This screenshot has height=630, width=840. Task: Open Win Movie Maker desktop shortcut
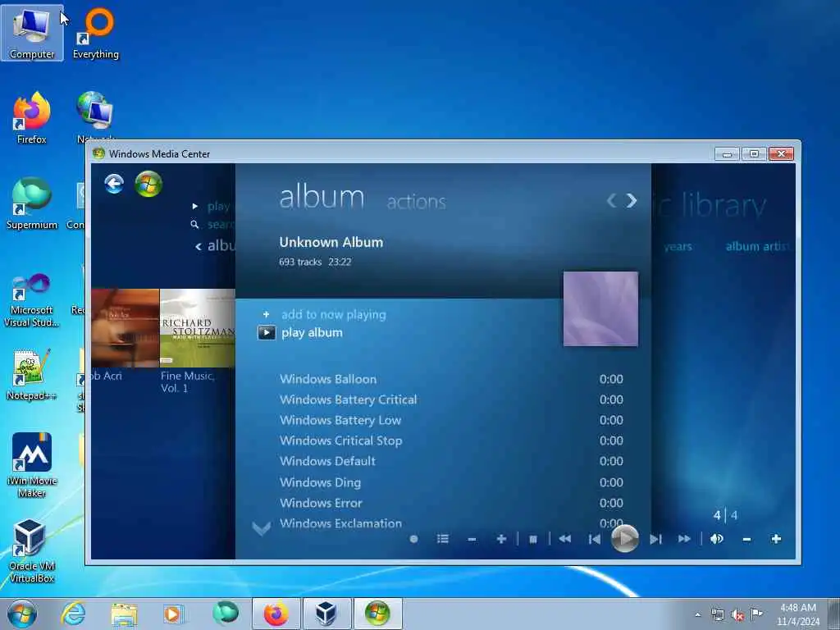32,465
